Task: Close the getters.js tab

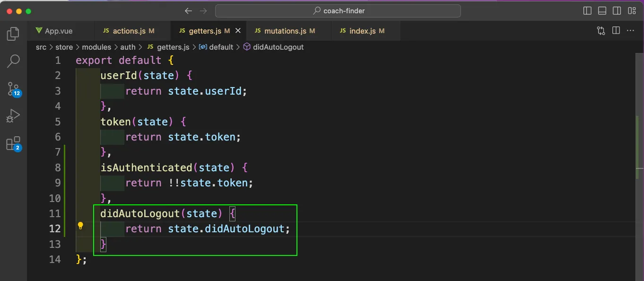Action: coord(238,31)
